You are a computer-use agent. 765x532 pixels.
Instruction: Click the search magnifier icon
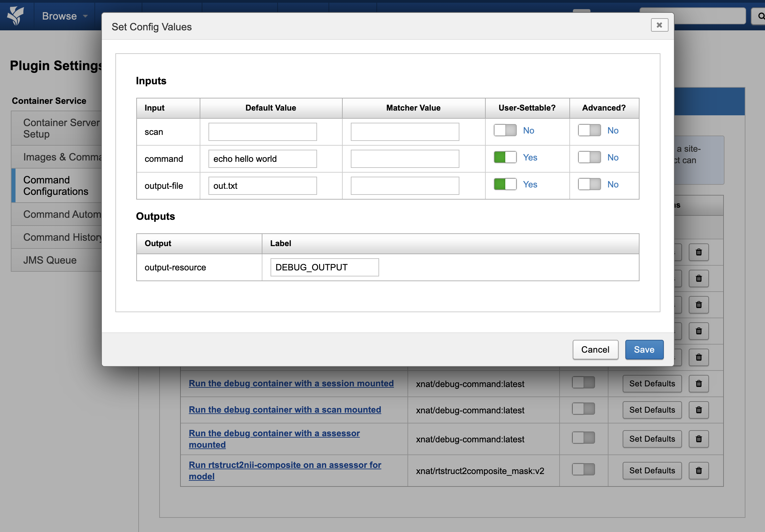pos(761,16)
